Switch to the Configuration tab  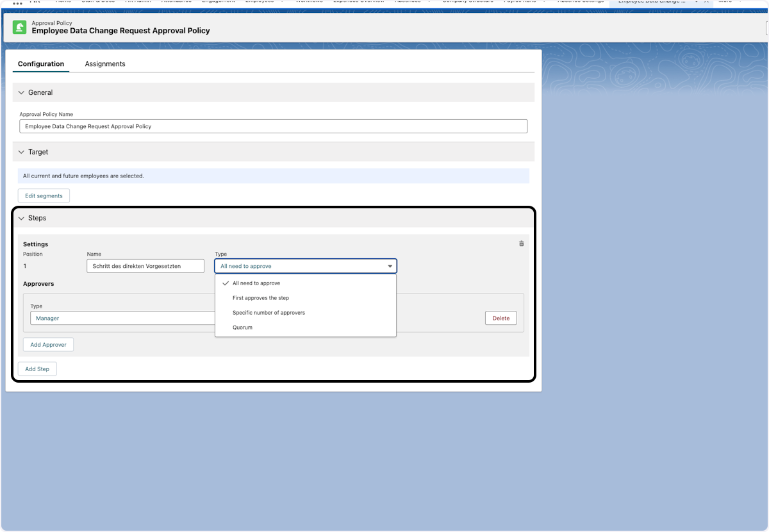coord(41,63)
